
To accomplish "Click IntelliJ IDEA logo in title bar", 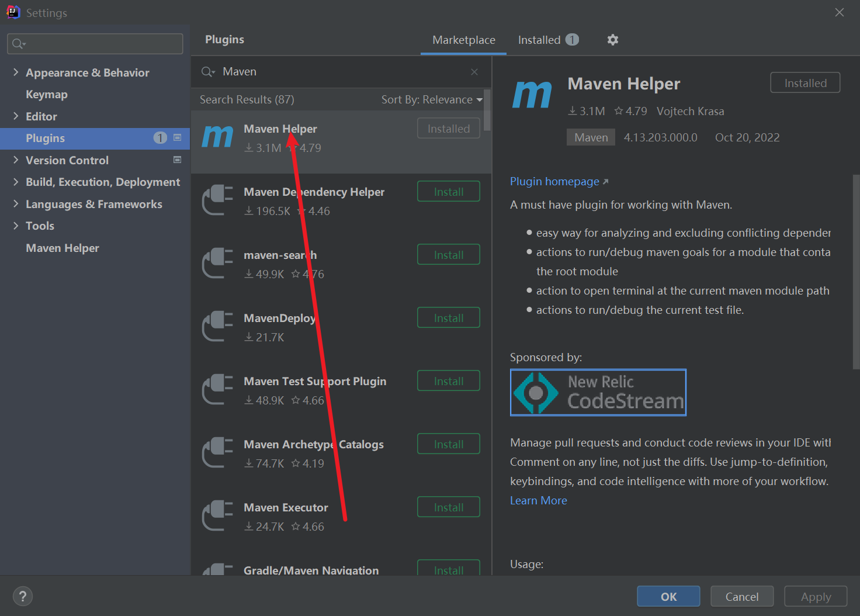I will (x=13, y=12).
